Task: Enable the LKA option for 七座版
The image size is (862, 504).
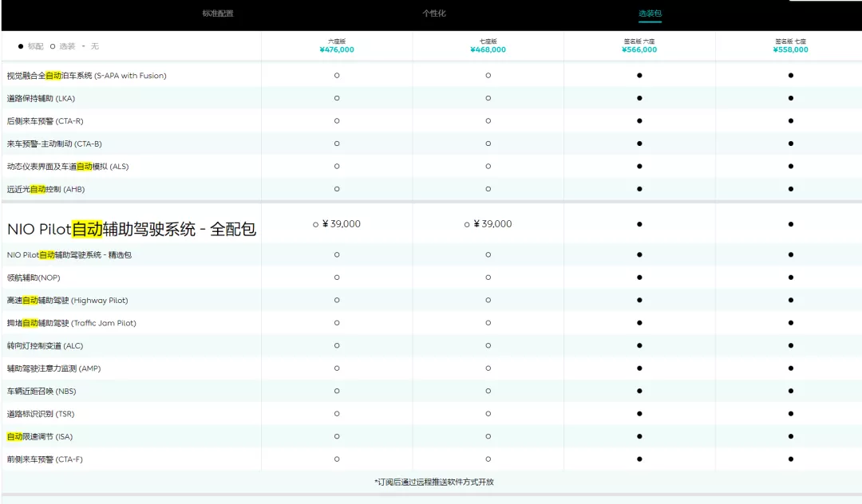Action: click(x=488, y=98)
